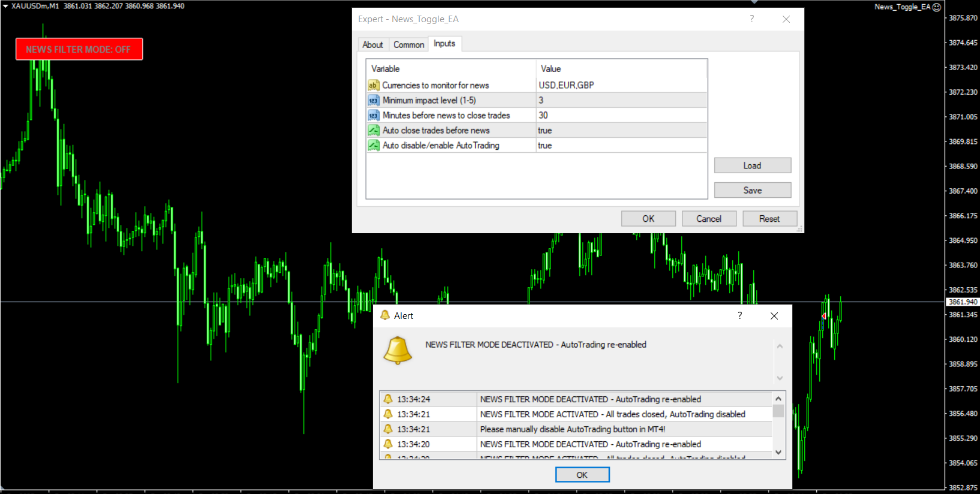The width and height of the screenshot is (980, 494).
Task: Click the integer icon beside Minimum impact level
Action: [373, 100]
